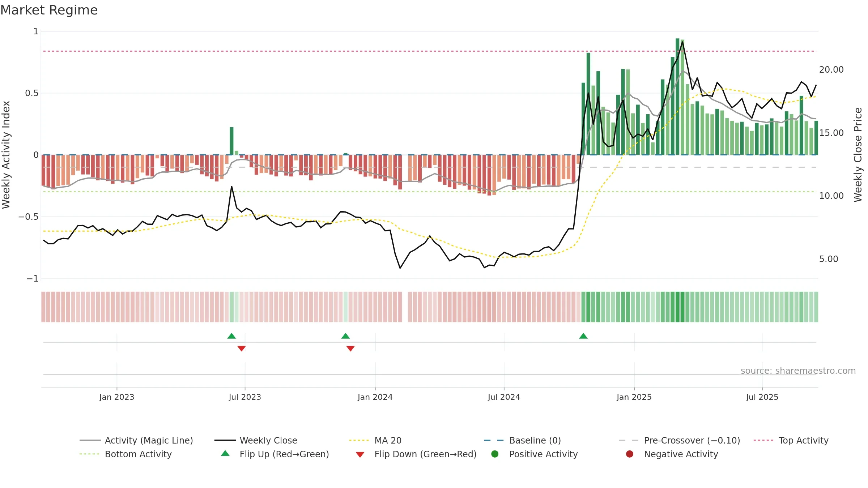Click the Negative Activity red circle icon
Viewport: 868px width, 488px height.
pos(630,454)
